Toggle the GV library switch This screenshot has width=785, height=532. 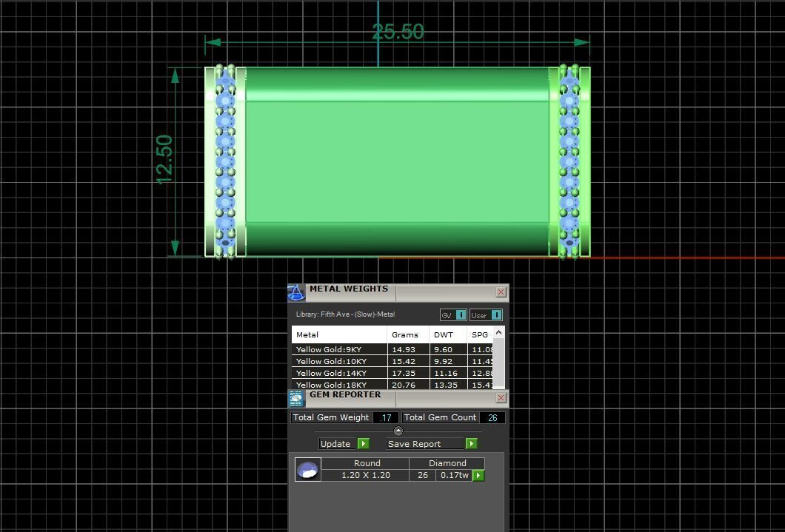coord(461,315)
